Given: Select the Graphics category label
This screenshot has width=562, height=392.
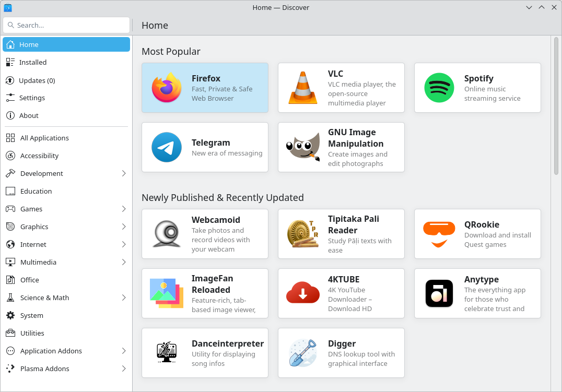Looking at the screenshot, I should pos(34,227).
